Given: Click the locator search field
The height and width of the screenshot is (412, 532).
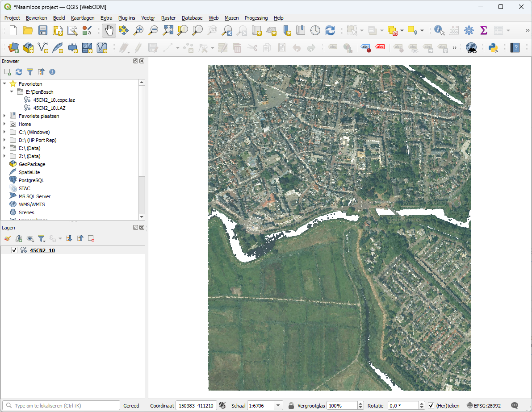Looking at the screenshot, I should tap(63, 406).
